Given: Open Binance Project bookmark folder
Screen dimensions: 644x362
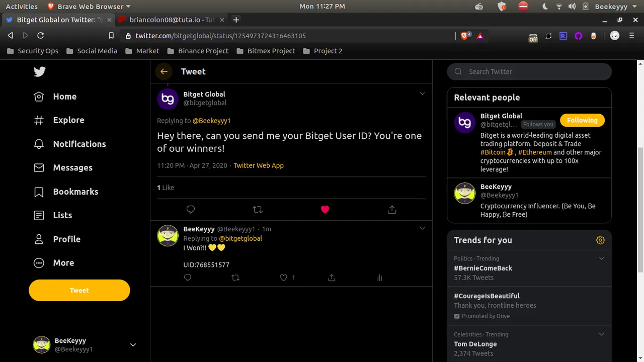Looking at the screenshot, I should tap(198, 51).
